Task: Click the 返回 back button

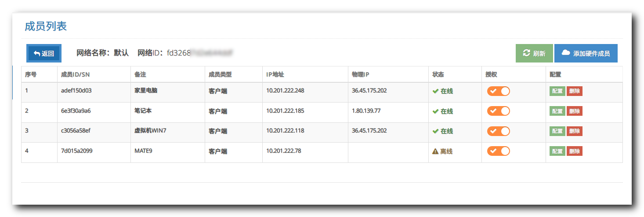Action: (44, 54)
